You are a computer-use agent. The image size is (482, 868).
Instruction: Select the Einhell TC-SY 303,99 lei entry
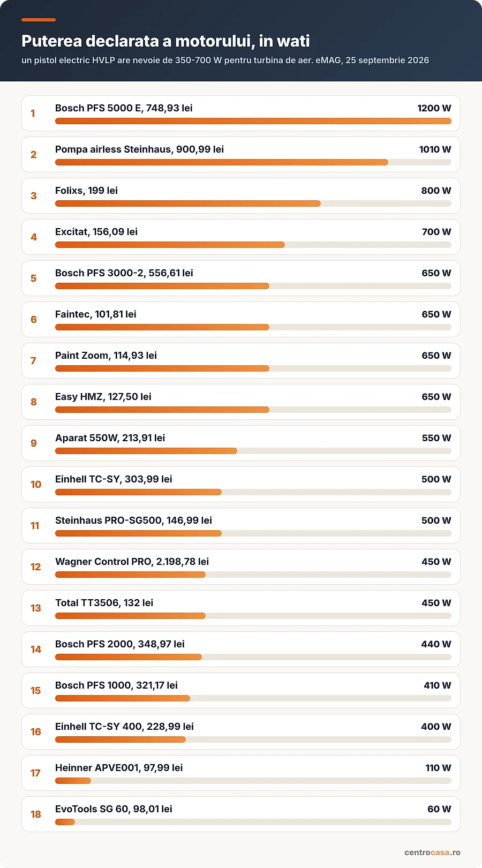[x=241, y=484]
